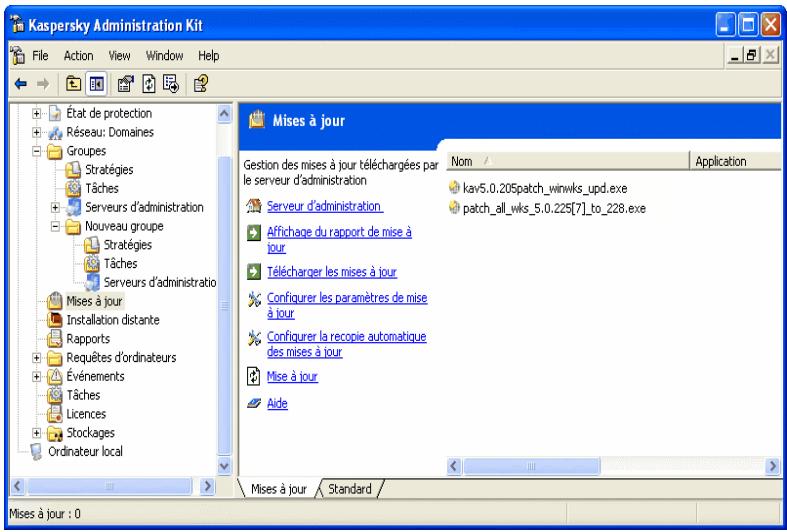Open the Properties toolbar icon
This screenshot has height=532, width=787.
[x=125, y=84]
